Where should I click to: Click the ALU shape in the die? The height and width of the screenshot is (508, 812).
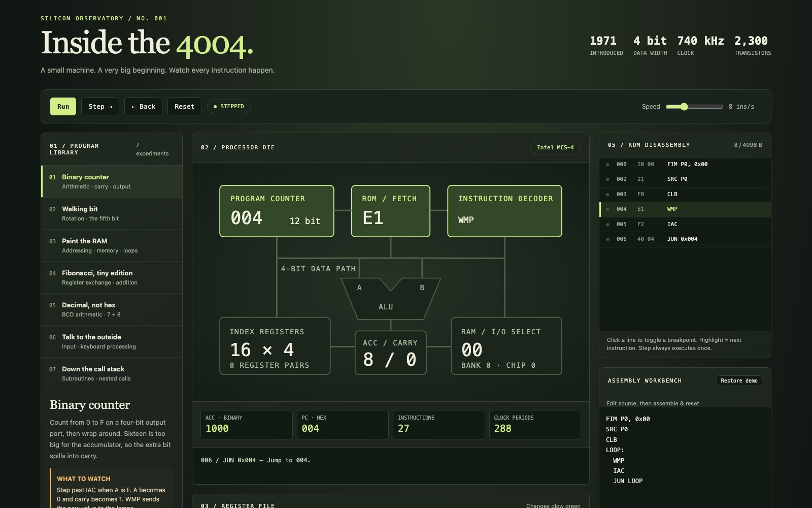click(x=390, y=299)
